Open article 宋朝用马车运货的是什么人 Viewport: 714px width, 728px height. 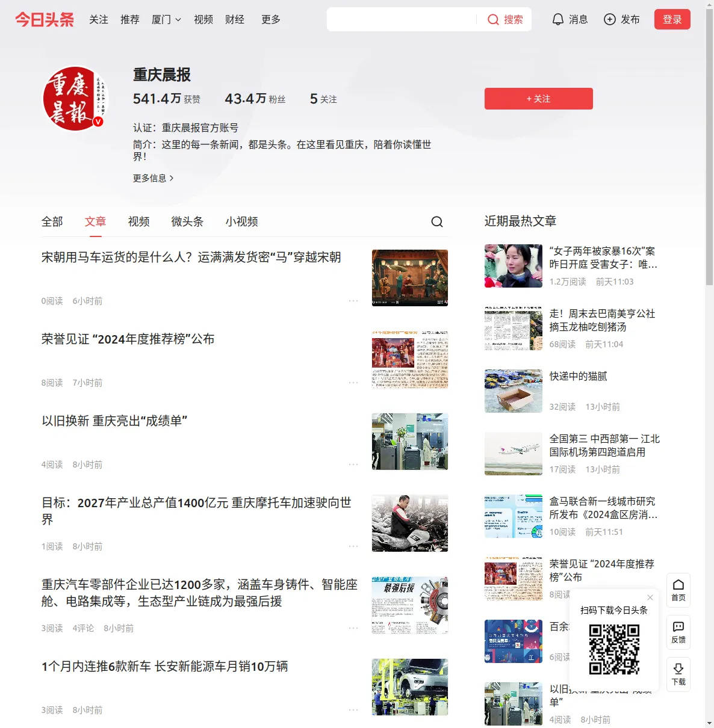(x=191, y=258)
